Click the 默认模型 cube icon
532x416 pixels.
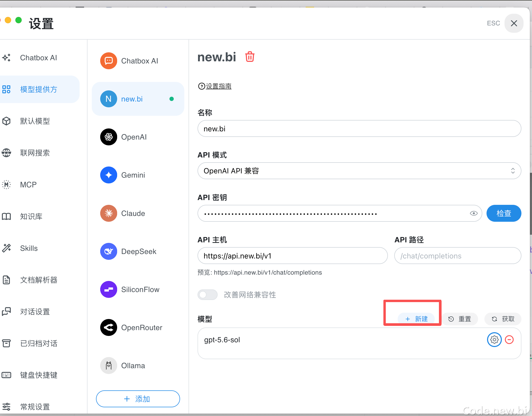[6, 121]
